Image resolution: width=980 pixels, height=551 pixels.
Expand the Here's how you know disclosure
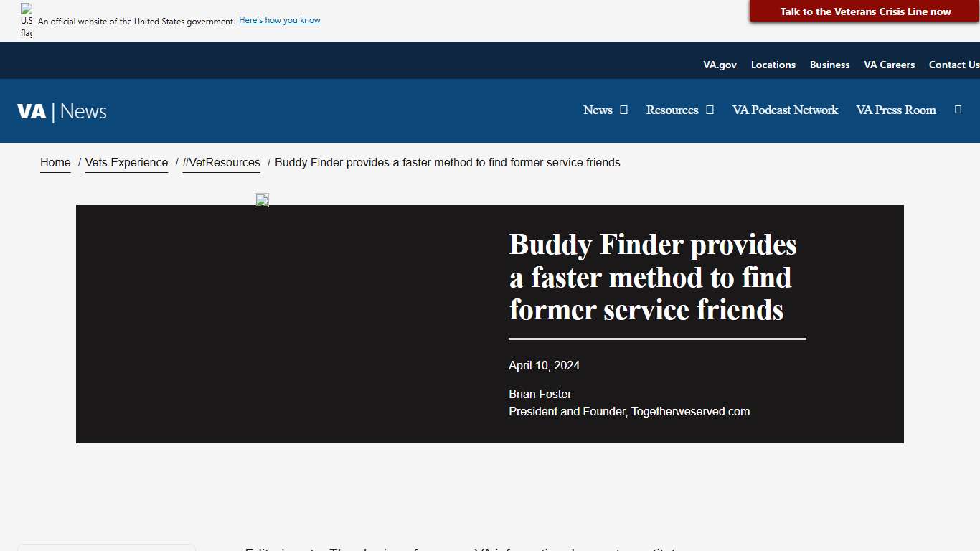click(x=279, y=20)
